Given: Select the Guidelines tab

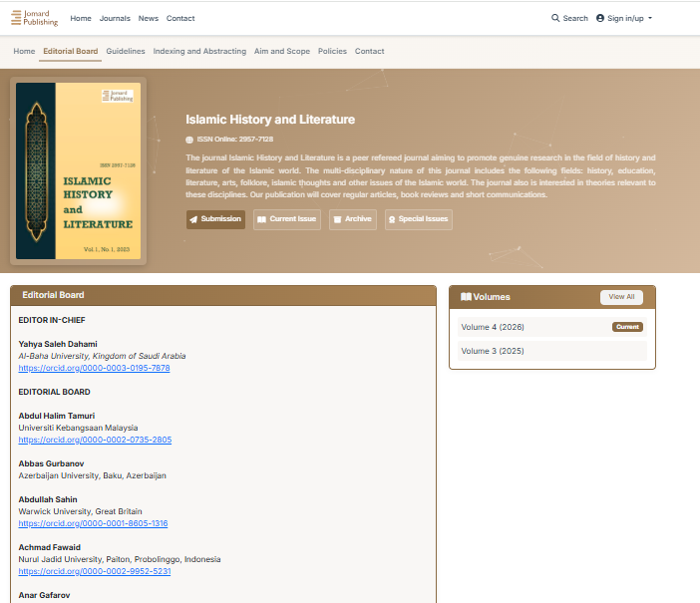Looking at the screenshot, I should tap(126, 51).
